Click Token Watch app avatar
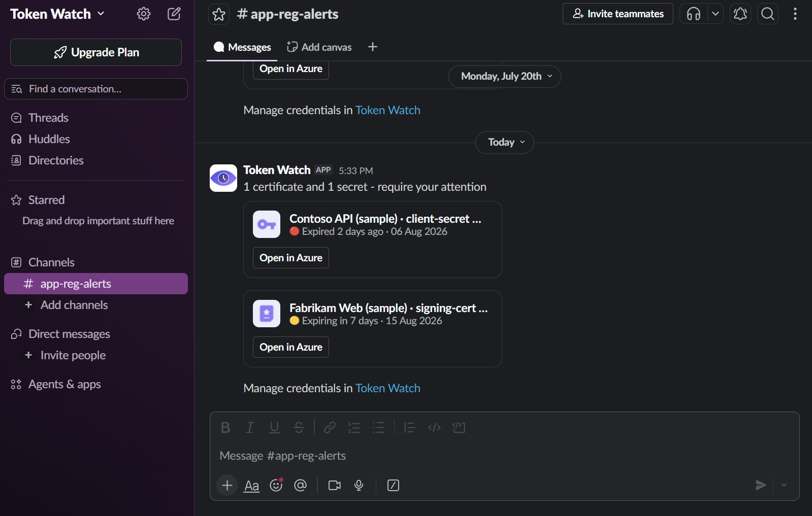The width and height of the screenshot is (812, 516). point(223,178)
